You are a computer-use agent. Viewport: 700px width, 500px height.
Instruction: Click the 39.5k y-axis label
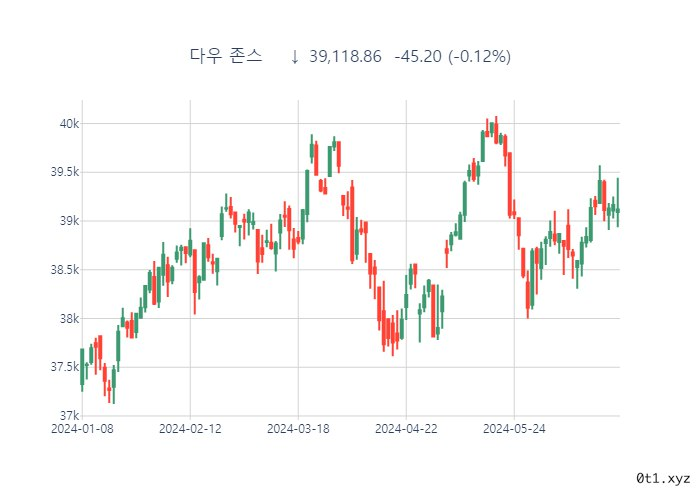(65, 172)
